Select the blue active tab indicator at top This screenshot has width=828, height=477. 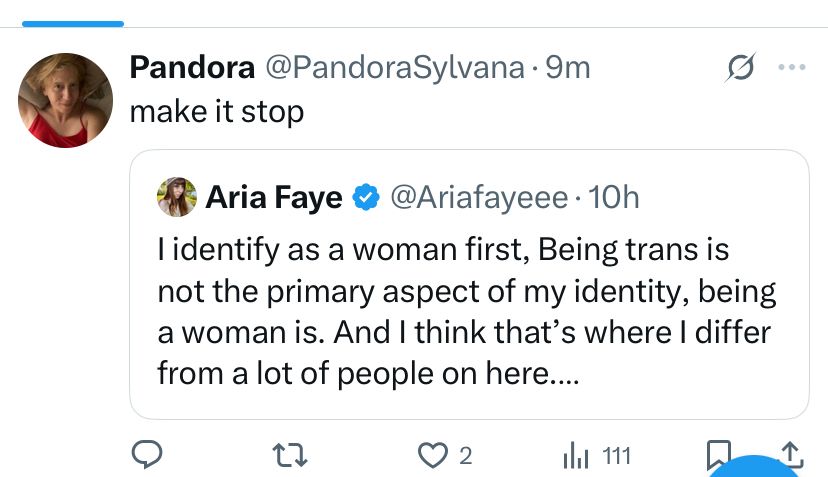[x=74, y=22]
